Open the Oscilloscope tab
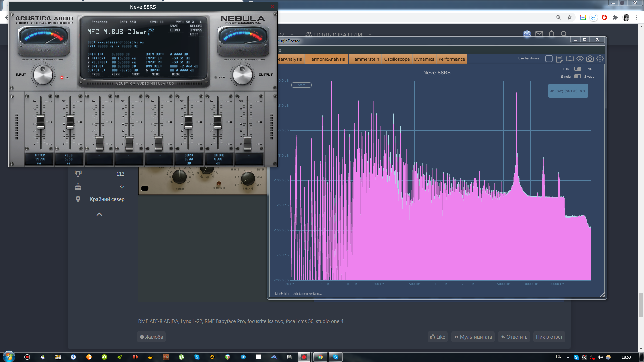 pos(396,59)
